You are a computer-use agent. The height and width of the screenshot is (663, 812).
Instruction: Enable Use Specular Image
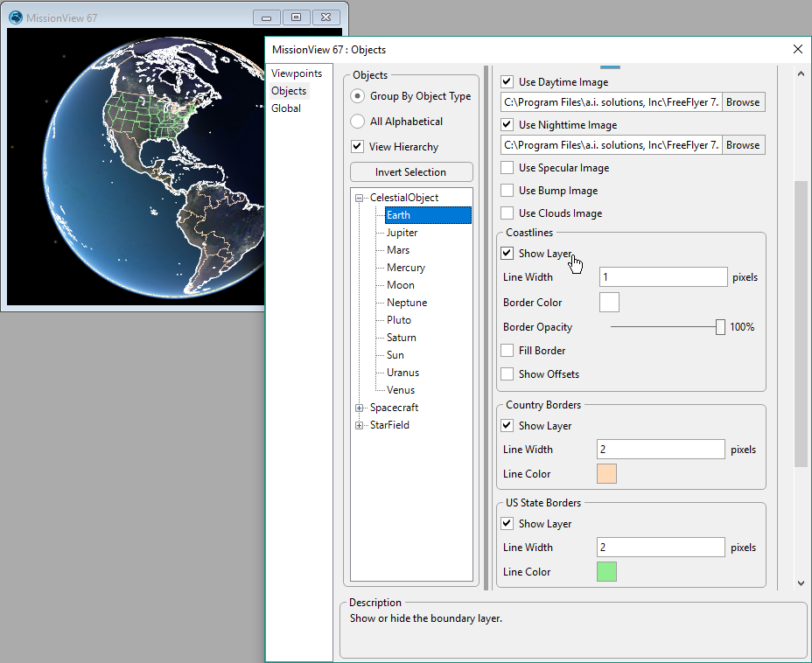click(507, 168)
